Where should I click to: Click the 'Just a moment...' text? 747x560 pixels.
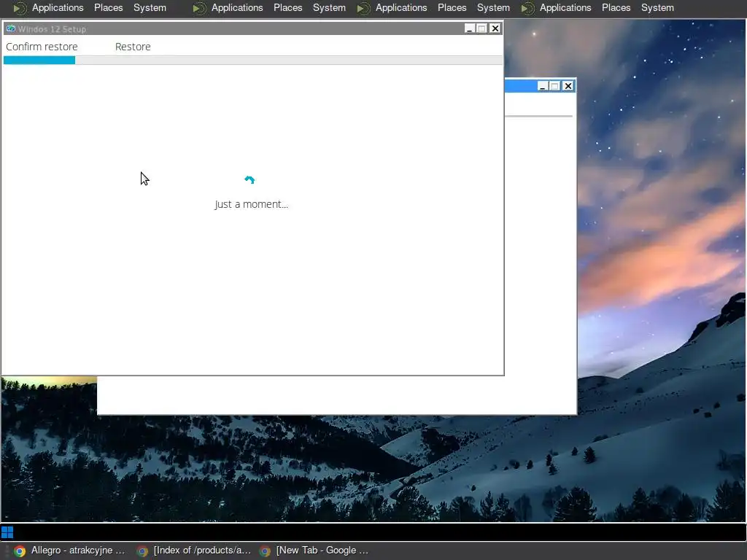click(x=251, y=204)
